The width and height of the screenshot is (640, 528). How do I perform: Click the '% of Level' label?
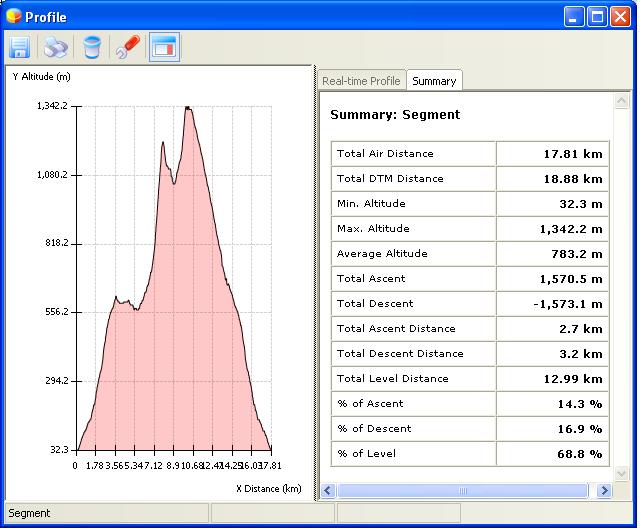[366, 453]
